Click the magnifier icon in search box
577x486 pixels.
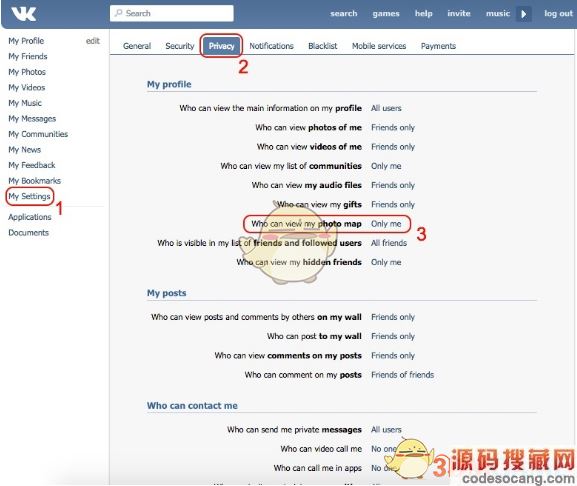tap(118, 13)
